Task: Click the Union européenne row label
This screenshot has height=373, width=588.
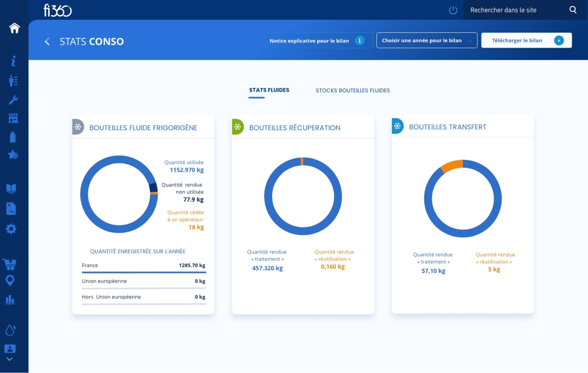Action: 104,281
